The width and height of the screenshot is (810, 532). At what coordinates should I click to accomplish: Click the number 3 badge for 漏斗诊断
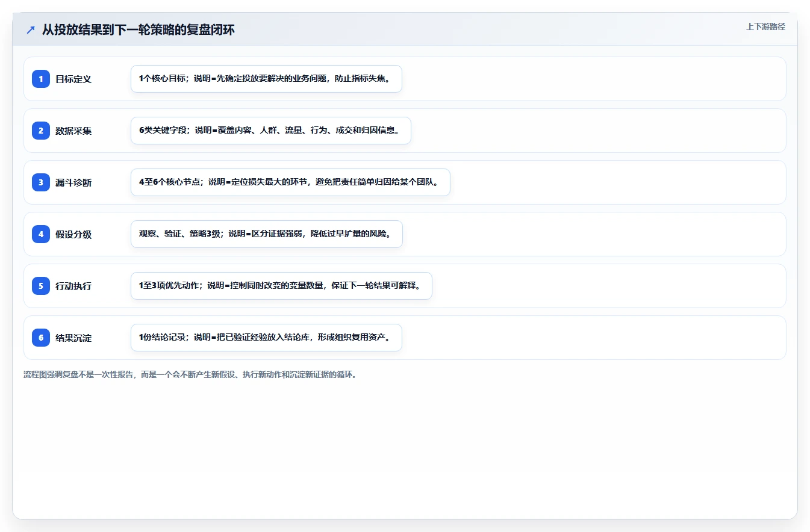tap(41, 182)
